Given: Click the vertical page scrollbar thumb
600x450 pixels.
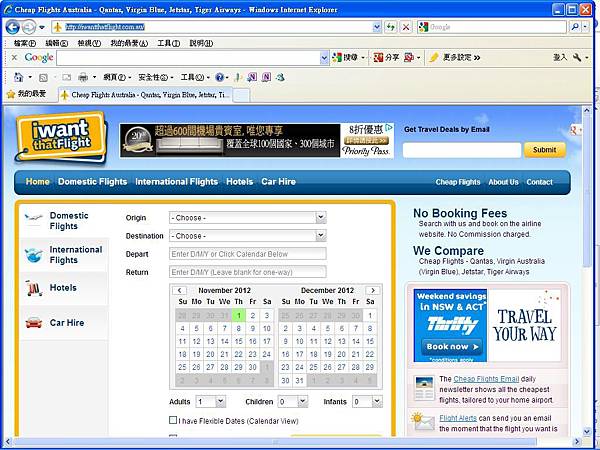Looking at the screenshot, I should point(587,191).
